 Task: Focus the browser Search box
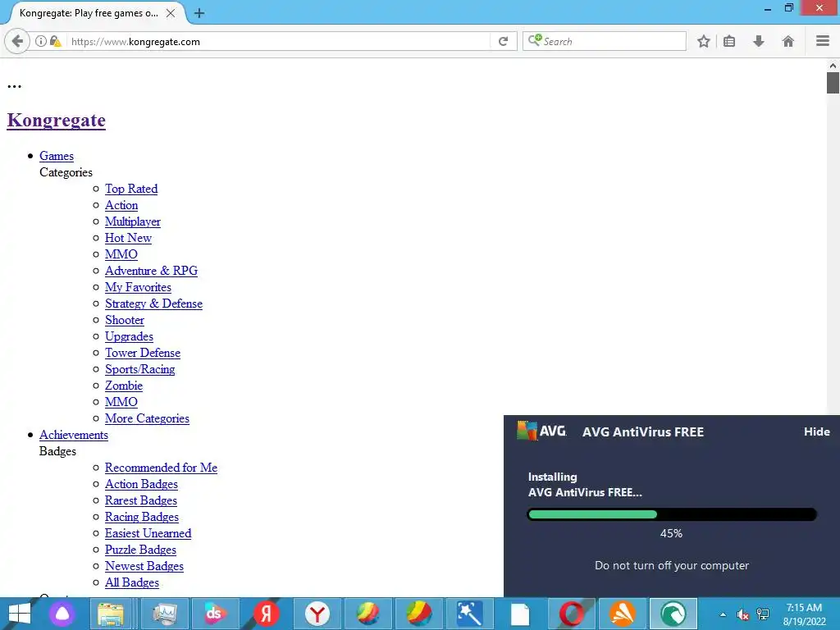click(x=605, y=41)
